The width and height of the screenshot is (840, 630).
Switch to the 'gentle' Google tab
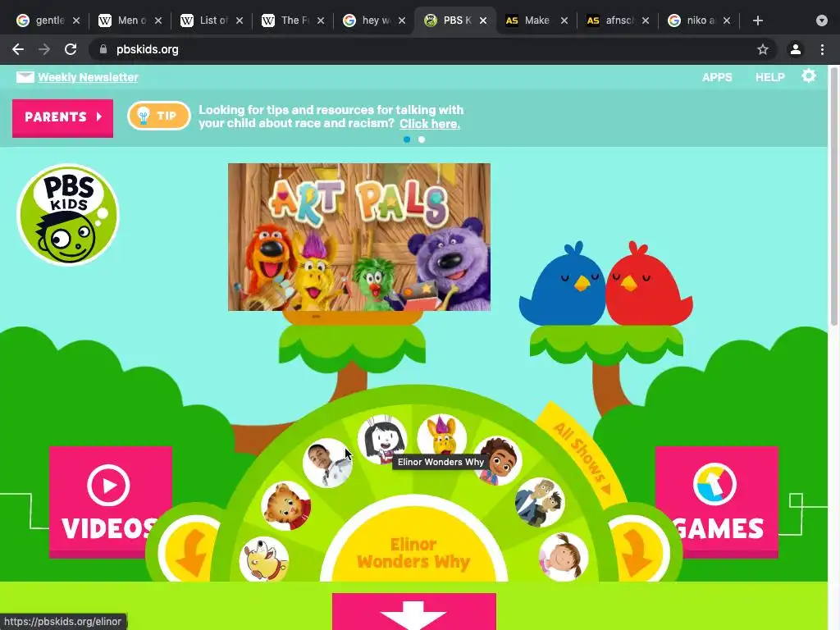pyautogui.click(x=48, y=21)
